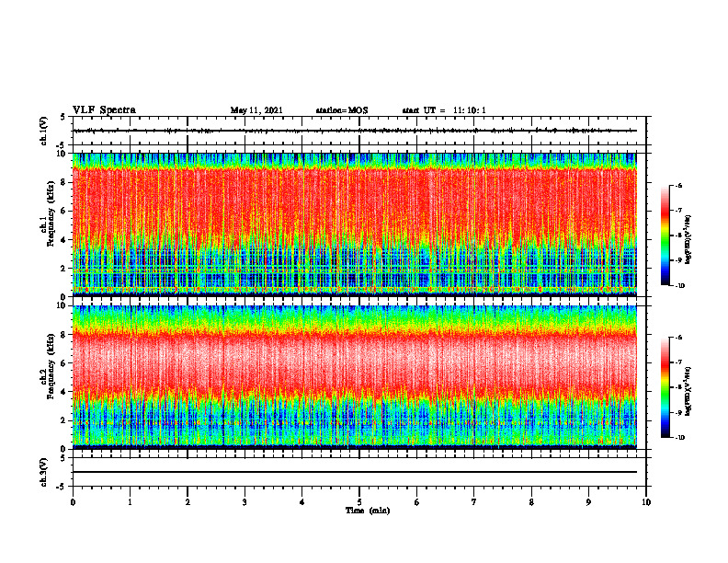Click the "7" tick on the time axis

474,502
